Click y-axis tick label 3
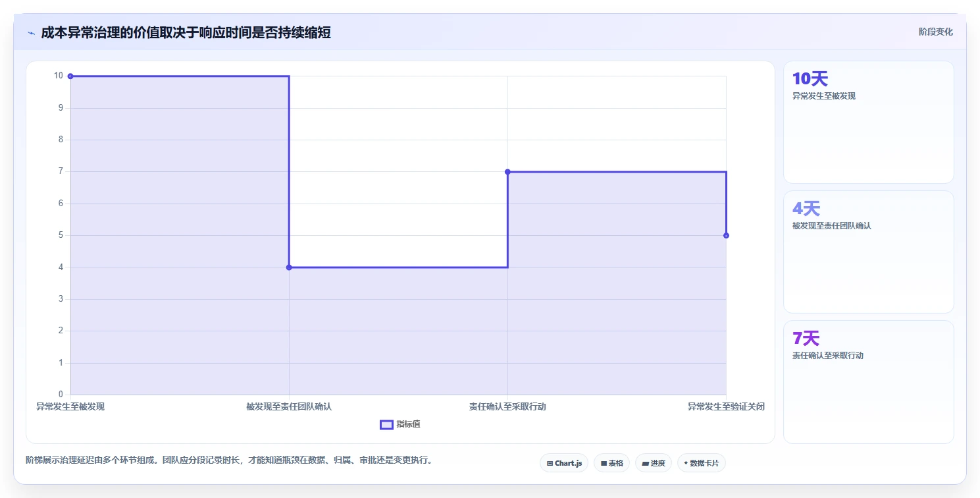The height and width of the screenshot is (498, 980). 61,298
